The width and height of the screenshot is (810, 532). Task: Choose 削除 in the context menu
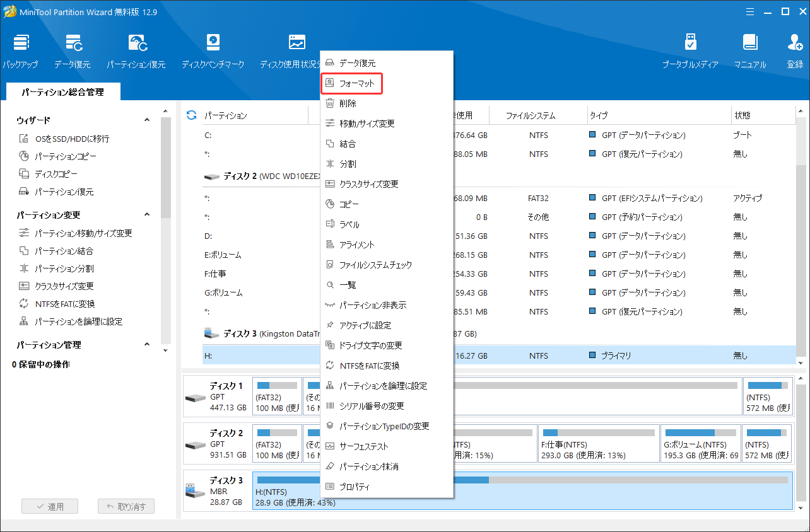click(386, 103)
